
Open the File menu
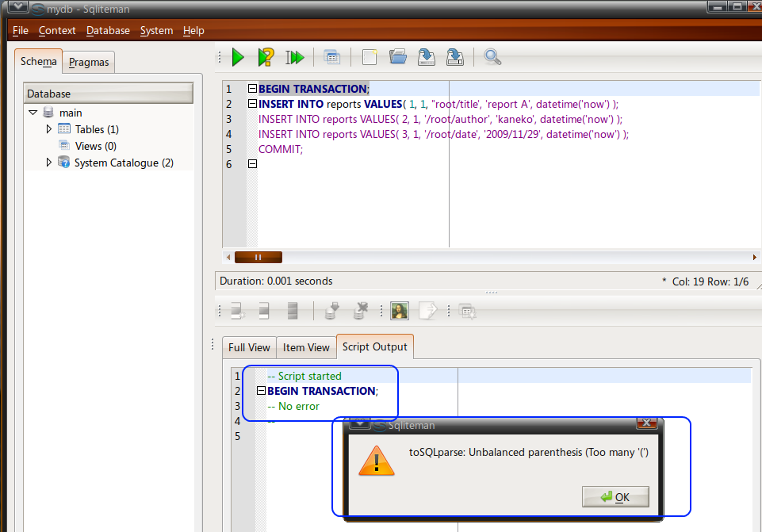coord(21,31)
